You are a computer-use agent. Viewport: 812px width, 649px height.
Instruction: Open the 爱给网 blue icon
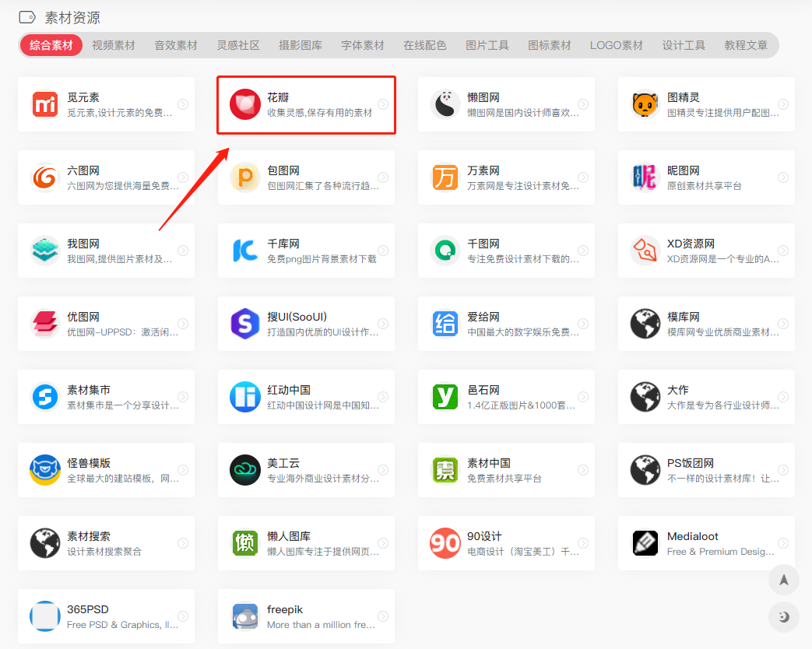tap(445, 324)
